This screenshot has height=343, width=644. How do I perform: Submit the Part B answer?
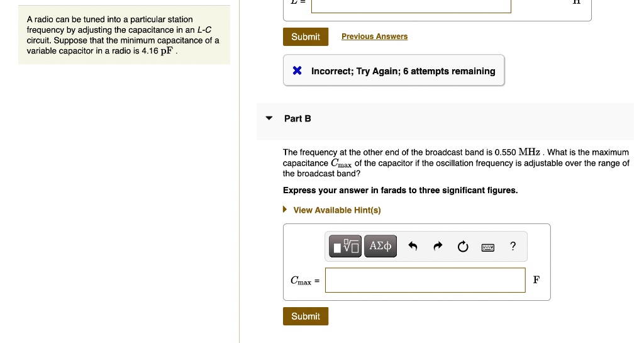[306, 317]
